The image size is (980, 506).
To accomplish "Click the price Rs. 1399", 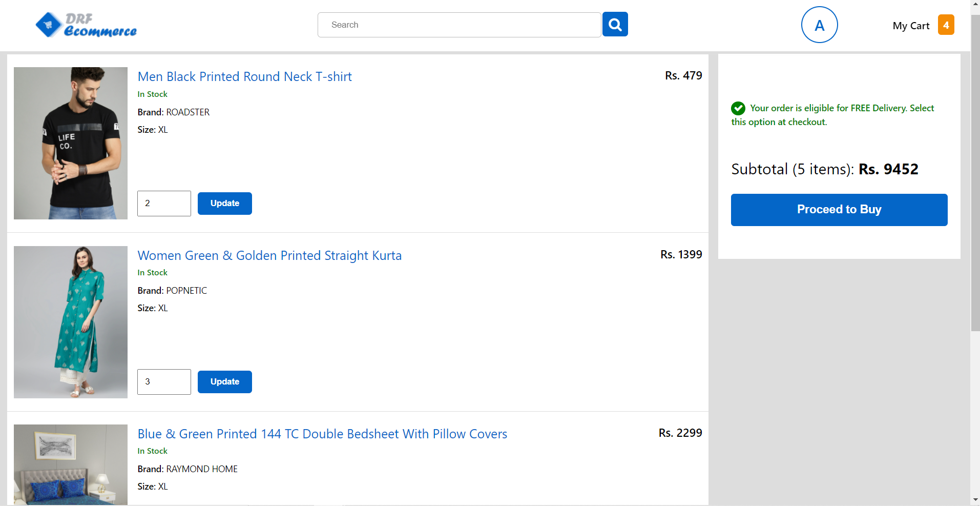I will (x=681, y=254).
